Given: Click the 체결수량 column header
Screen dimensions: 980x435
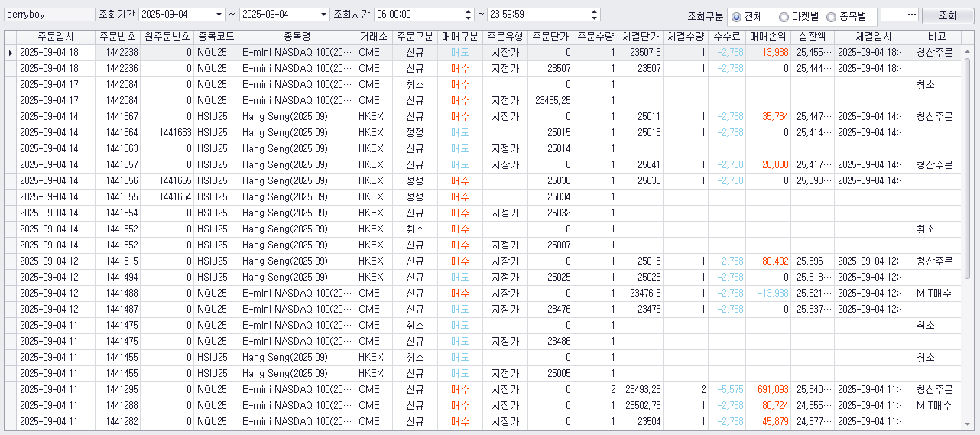Looking at the screenshot, I should pos(686,37).
